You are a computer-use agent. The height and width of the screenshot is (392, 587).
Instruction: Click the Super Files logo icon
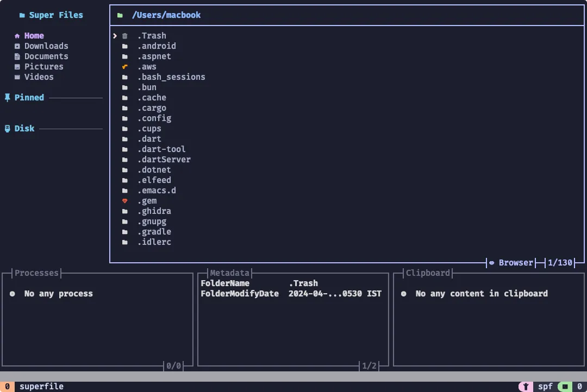21,15
